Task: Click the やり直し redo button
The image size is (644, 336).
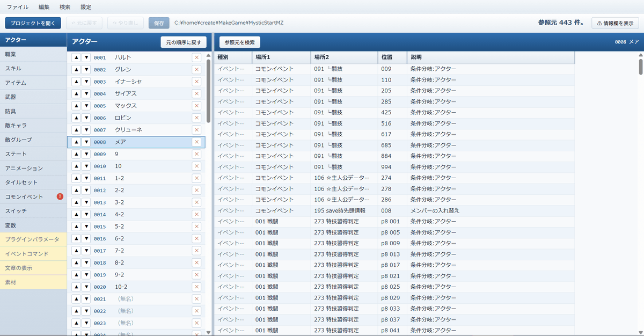Action: (126, 23)
